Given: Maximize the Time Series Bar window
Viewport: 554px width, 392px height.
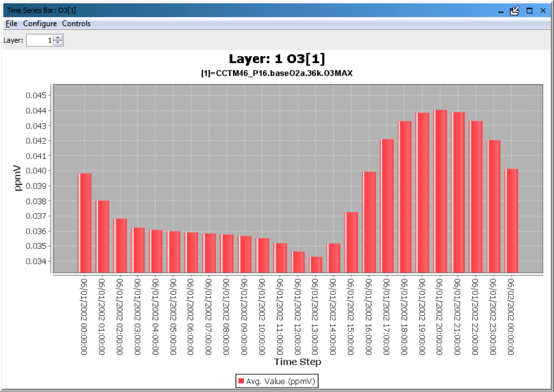Looking at the screenshot, I should coord(529,11).
